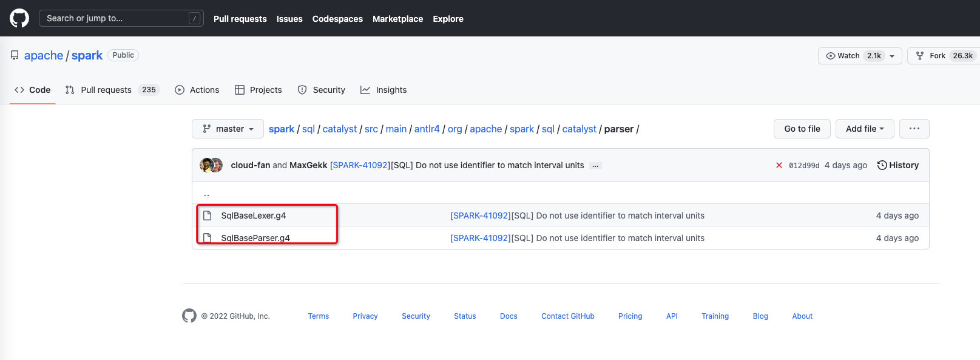The width and height of the screenshot is (980, 360).
Task: Click the Go to file button
Action: (x=802, y=129)
